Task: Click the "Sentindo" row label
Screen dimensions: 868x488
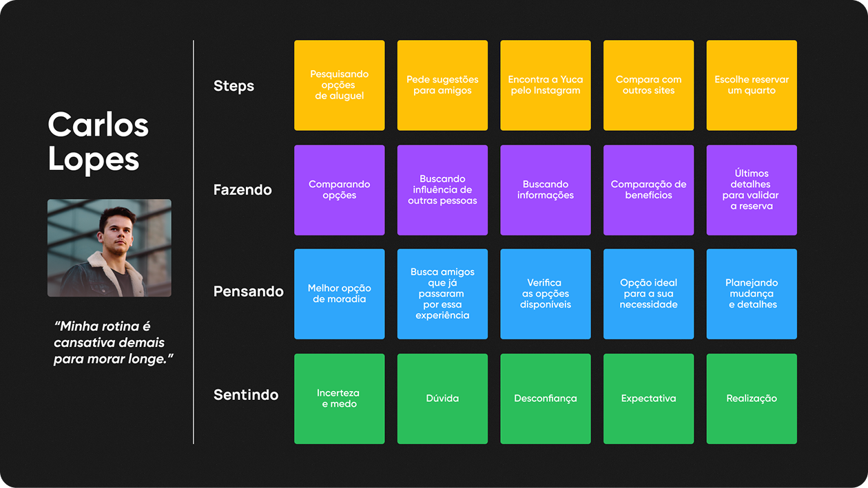Action: pos(246,395)
